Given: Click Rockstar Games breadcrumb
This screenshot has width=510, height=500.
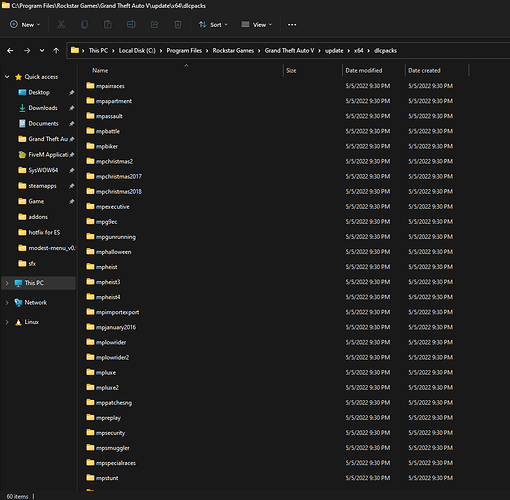Looking at the screenshot, I should tap(233, 51).
